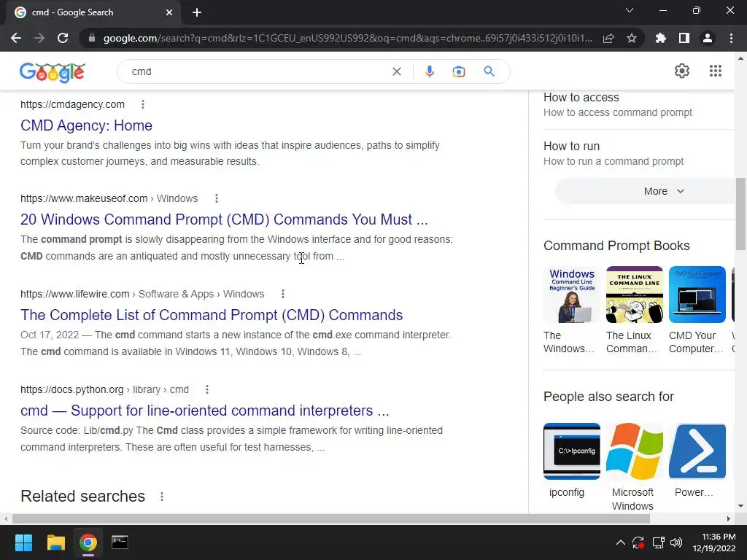Open cmd Support for line-oriented interpreters link
This screenshot has width=747, height=560.
point(205,411)
